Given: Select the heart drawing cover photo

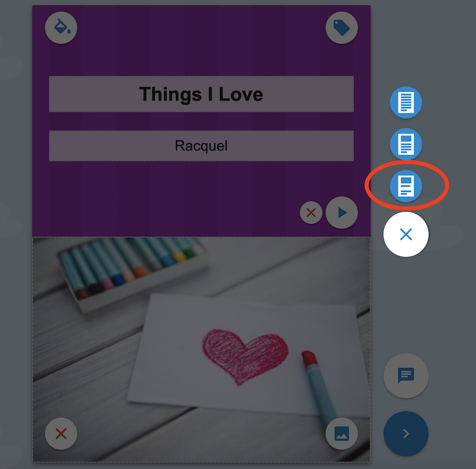Looking at the screenshot, I should click(x=201, y=350).
